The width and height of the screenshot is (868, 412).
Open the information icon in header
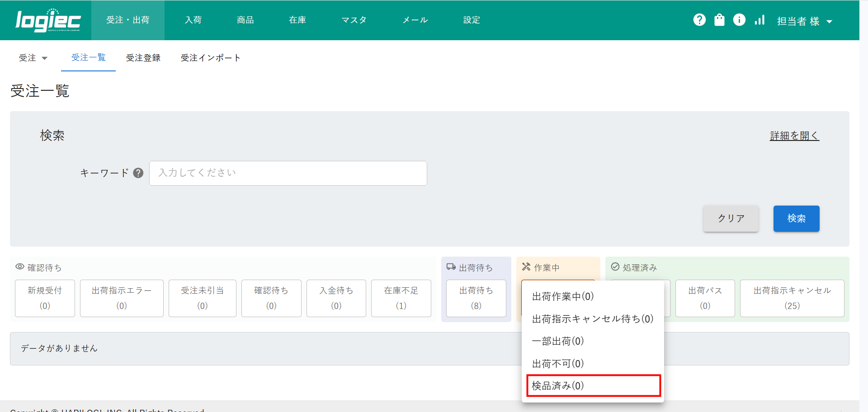point(739,20)
